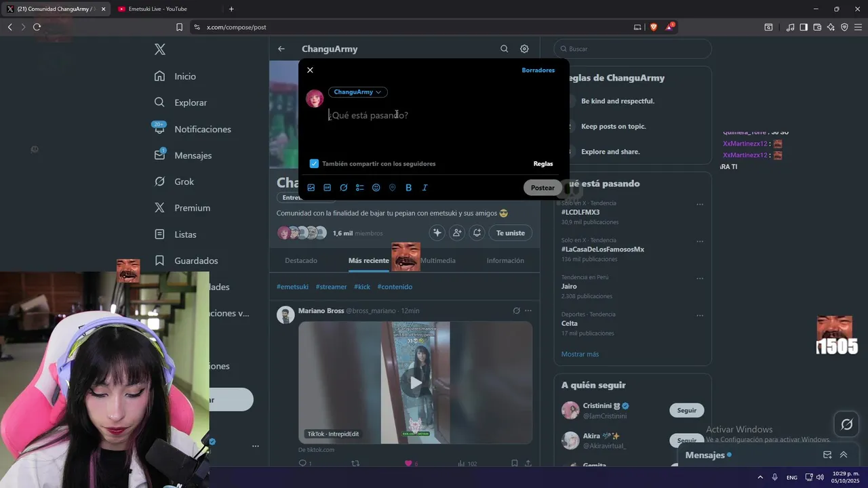Click Mostrar más under trends
This screenshot has width=868, height=488.
pyautogui.click(x=580, y=354)
